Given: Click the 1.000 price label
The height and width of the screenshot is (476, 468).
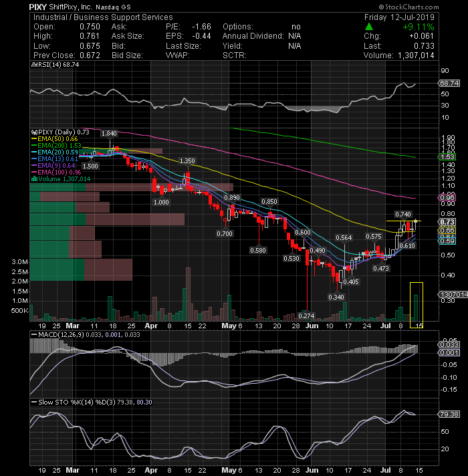Looking at the screenshot, I should click(161, 202).
